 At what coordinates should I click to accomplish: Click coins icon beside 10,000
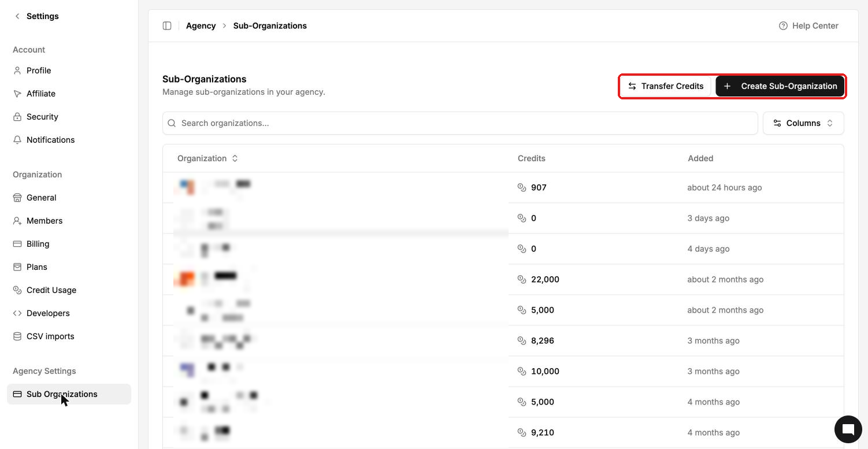coord(522,371)
